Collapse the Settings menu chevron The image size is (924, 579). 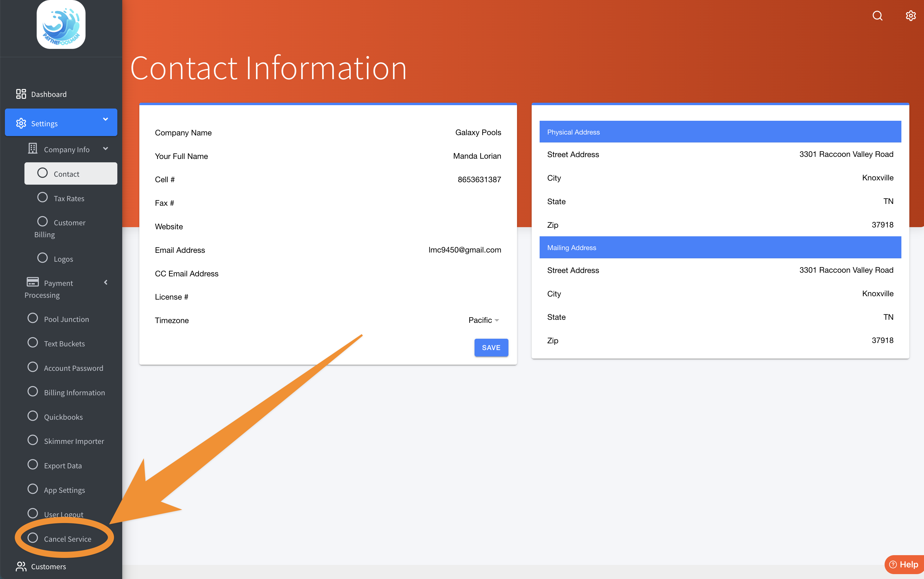[106, 120]
